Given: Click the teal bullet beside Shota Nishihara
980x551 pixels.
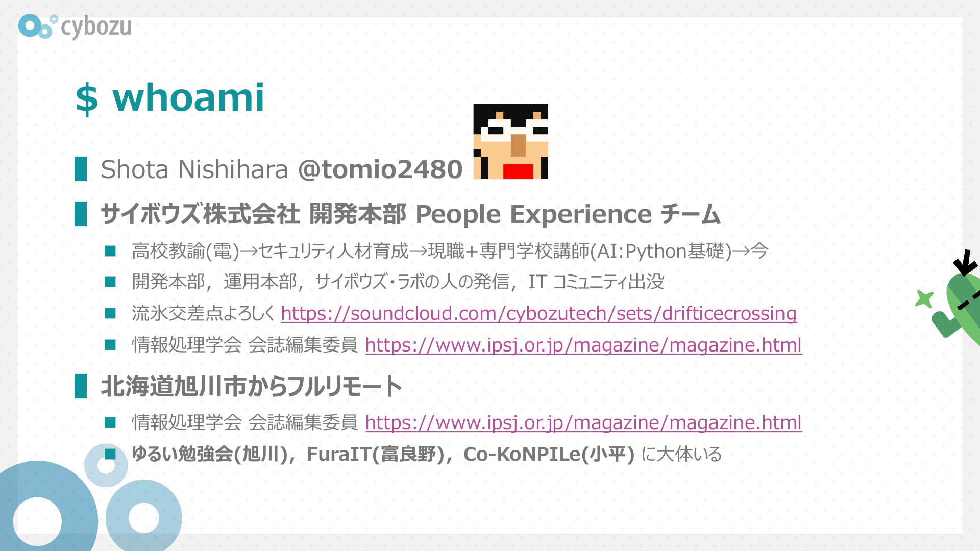Looking at the screenshot, I should 81,169.
